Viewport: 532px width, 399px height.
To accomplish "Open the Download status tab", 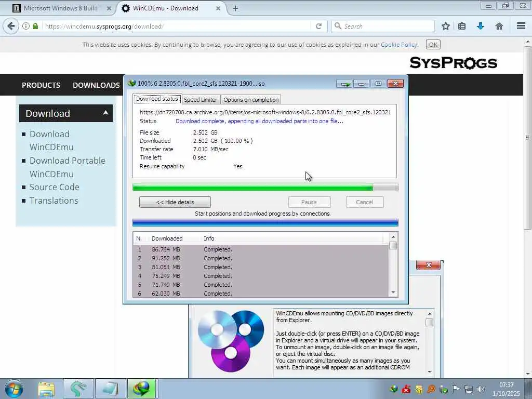I will pyautogui.click(x=157, y=99).
